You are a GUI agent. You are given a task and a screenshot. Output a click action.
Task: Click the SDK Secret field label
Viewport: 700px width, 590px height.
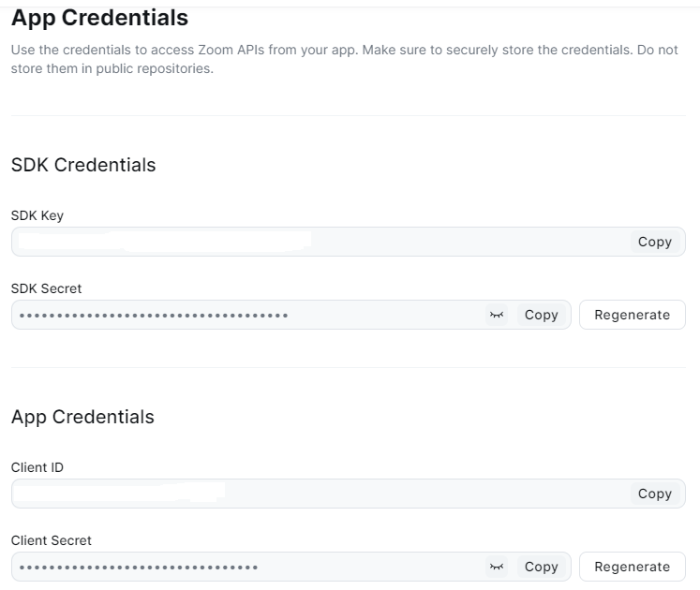[46, 288]
